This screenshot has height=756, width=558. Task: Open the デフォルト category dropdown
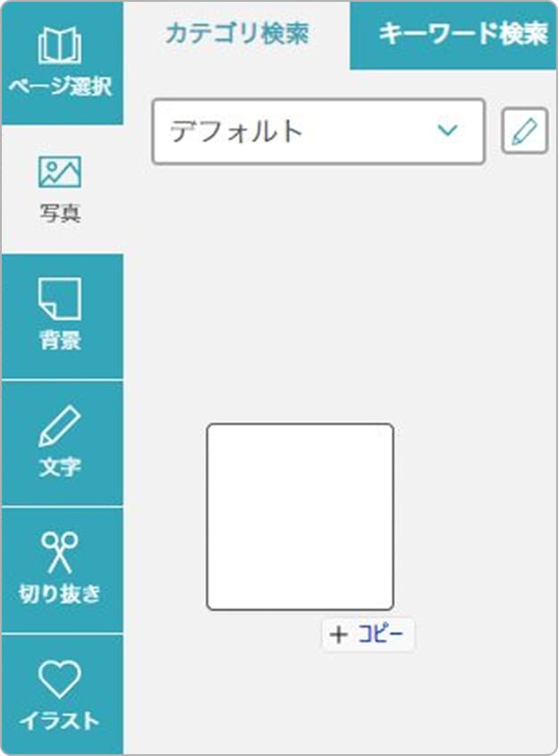point(318,131)
